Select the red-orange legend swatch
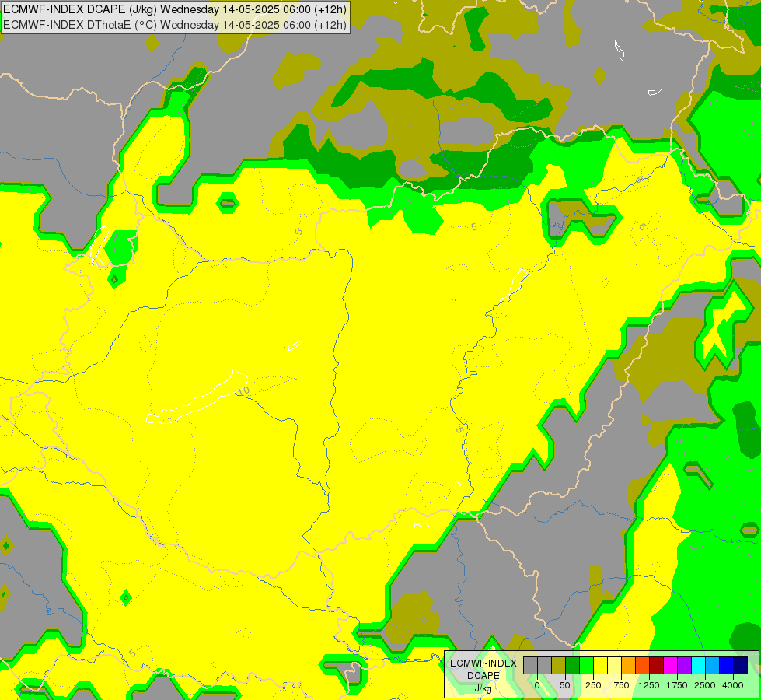Image resolution: width=761 pixels, height=700 pixels. click(643, 666)
